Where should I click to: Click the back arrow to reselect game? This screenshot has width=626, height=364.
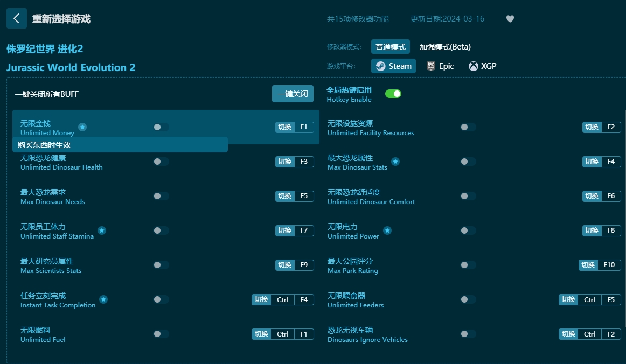coord(17,18)
